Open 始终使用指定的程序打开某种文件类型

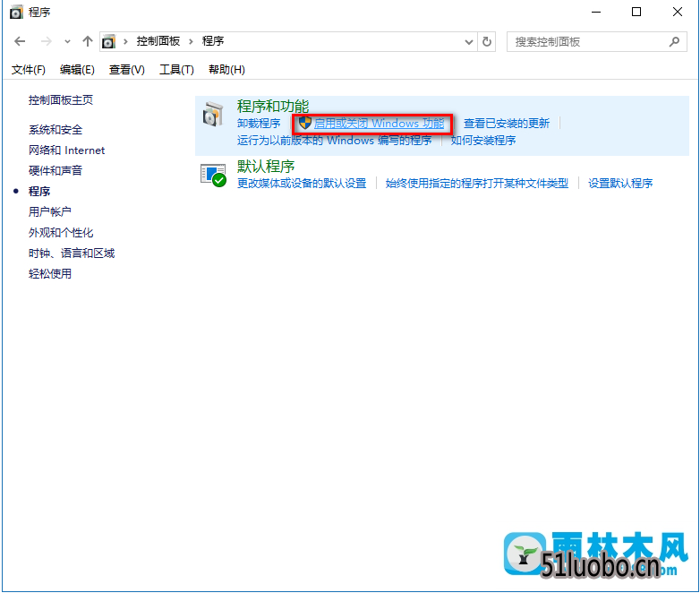477,184
